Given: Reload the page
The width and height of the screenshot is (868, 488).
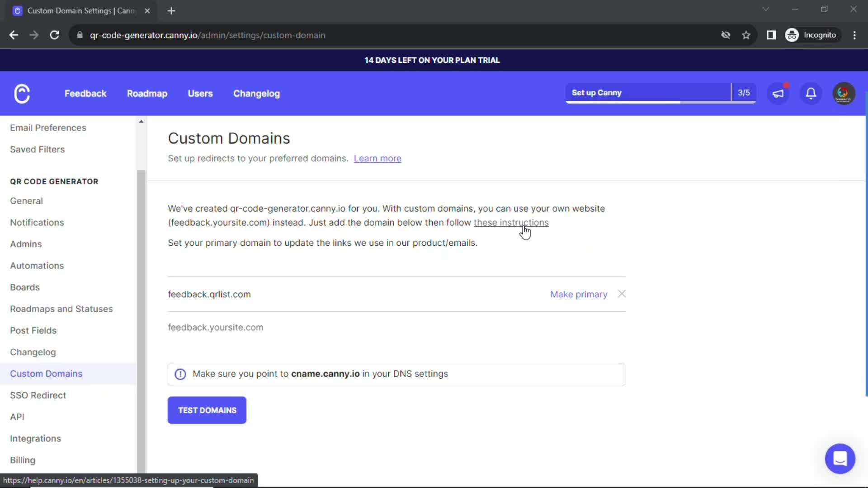Looking at the screenshot, I should [54, 35].
